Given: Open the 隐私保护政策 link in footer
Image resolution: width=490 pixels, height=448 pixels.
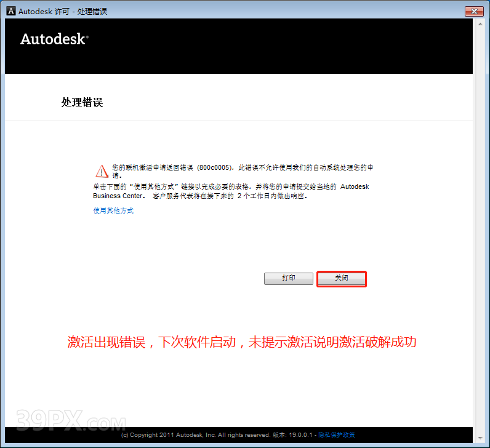Looking at the screenshot, I should click(x=336, y=435).
